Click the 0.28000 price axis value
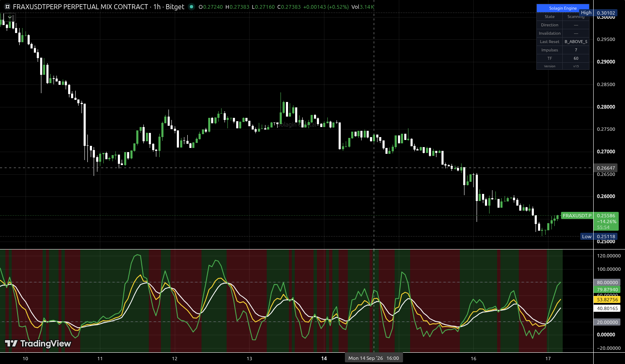This screenshot has height=364, width=625. coord(606,107)
